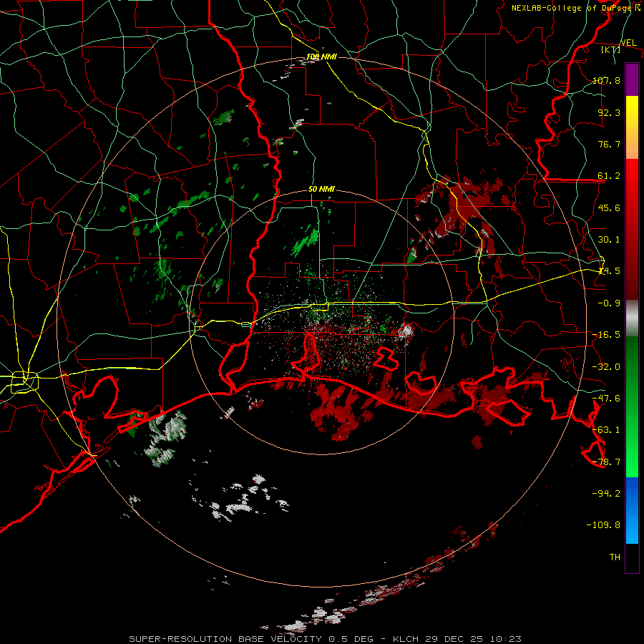Image resolution: width=644 pixels, height=644 pixels.
Task: Click the 50 NMI range ring label
Action: pos(321,190)
